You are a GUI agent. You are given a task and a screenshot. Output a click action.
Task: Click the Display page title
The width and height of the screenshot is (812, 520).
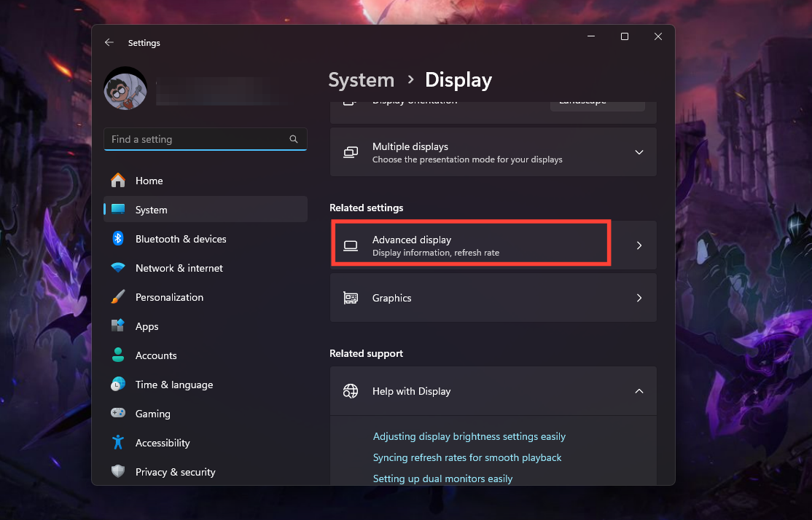pyautogui.click(x=458, y=80)
